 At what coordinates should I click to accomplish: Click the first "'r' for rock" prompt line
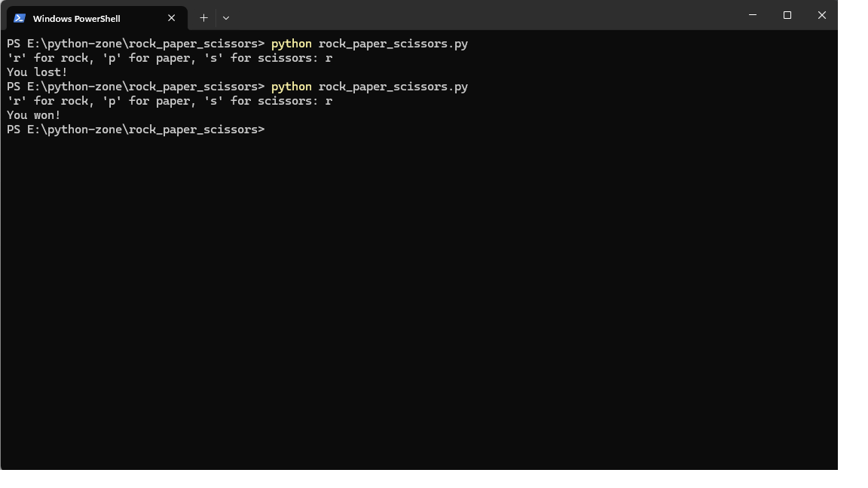[x=170, y=58]
